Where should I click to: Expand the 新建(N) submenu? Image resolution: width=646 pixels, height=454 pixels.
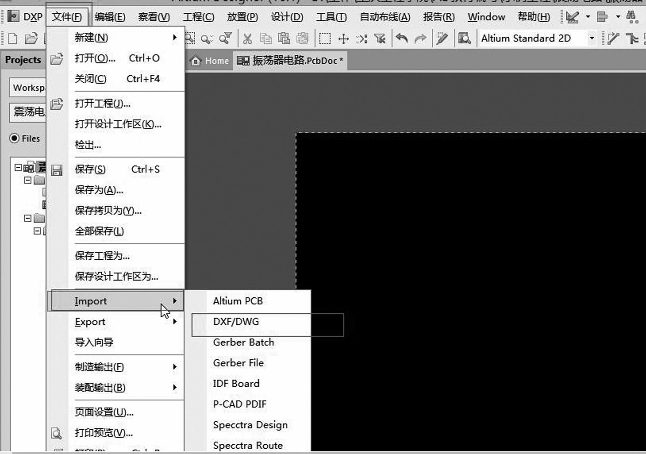pos(115,37)
